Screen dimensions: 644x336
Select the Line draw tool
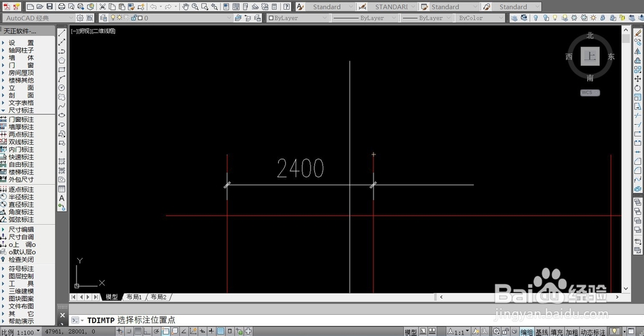pyautogui.click(x=62, y=33)
